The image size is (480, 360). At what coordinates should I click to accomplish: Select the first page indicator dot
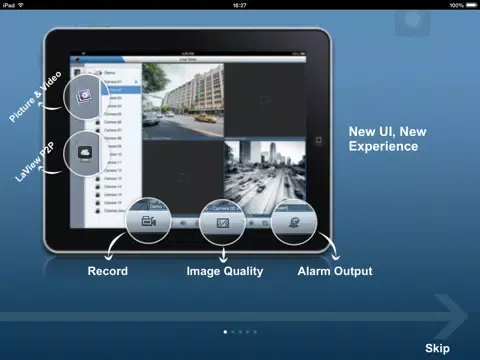[x=225, y=332]
